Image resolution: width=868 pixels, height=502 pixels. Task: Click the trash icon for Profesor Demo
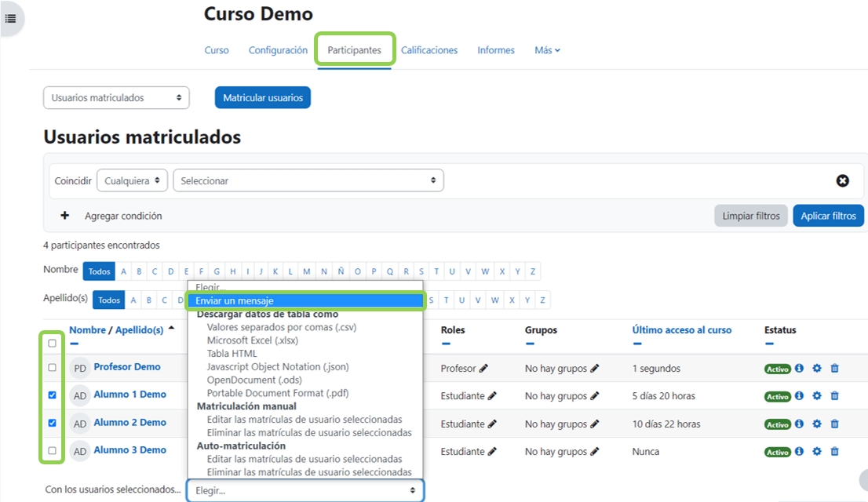click(x=834, y=368)
